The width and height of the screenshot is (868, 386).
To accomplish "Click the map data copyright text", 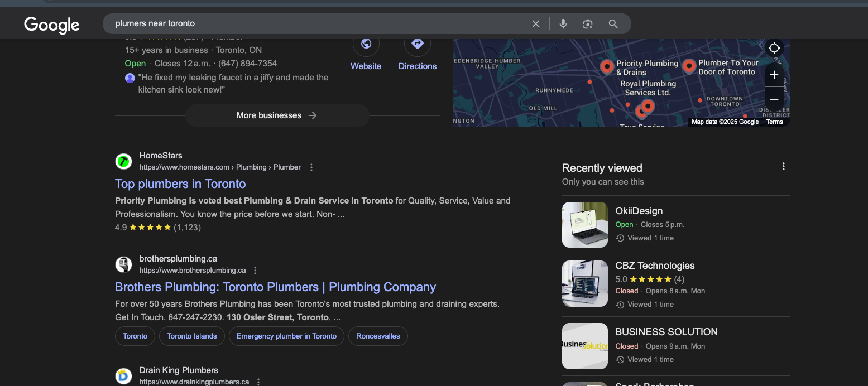I will (725, 122).
